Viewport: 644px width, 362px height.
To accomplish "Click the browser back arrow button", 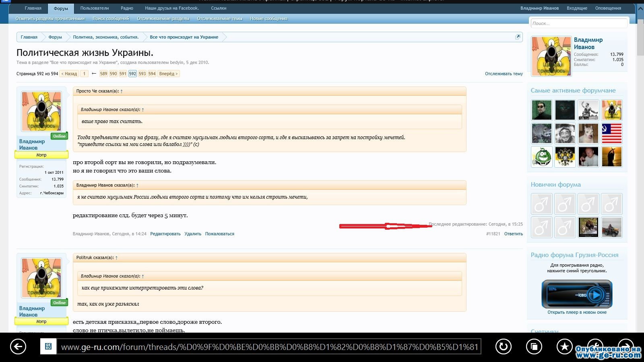I will tap(18, 346).
